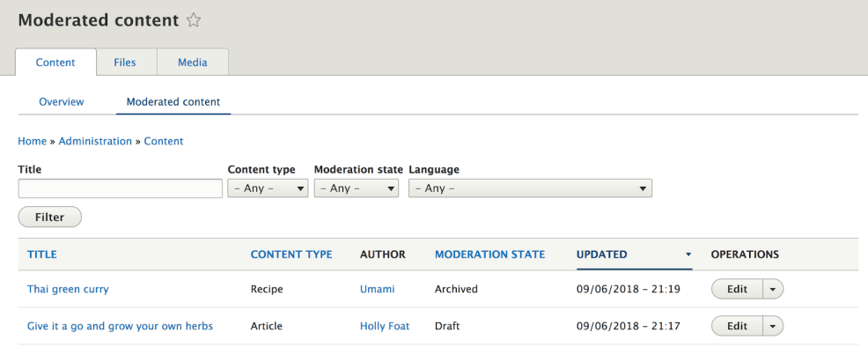Open the Thai green curry link
The image size is (868, 362).
68,289
